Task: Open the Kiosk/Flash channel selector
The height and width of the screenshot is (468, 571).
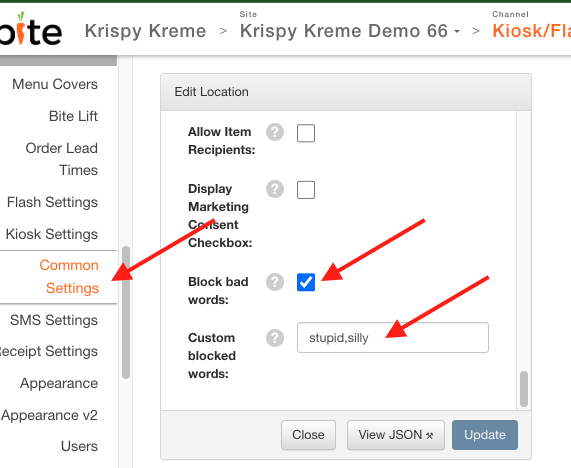Action: click(x=531, y=31)
